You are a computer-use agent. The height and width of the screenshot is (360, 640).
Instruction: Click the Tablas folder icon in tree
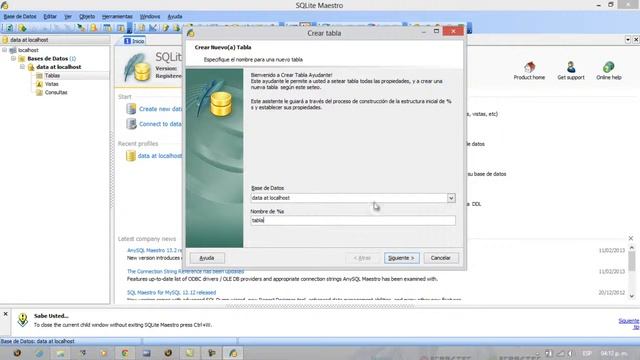pos(39,76)
